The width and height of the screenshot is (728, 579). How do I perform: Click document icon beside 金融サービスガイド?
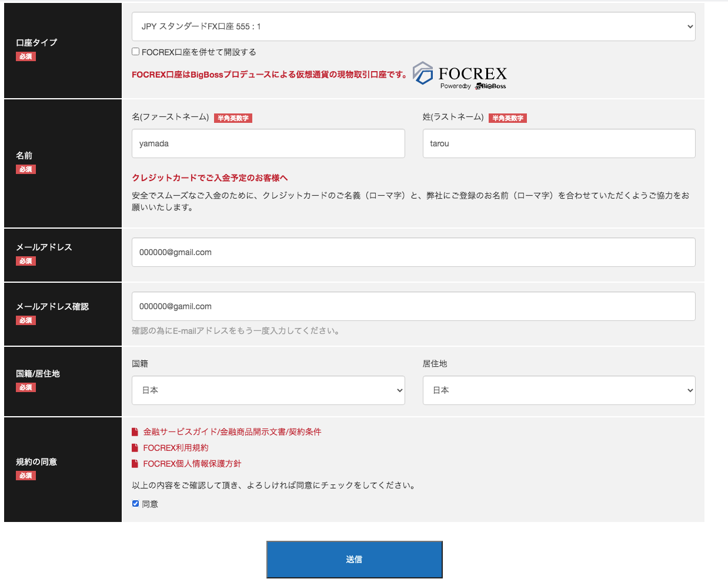coord(135,432)
